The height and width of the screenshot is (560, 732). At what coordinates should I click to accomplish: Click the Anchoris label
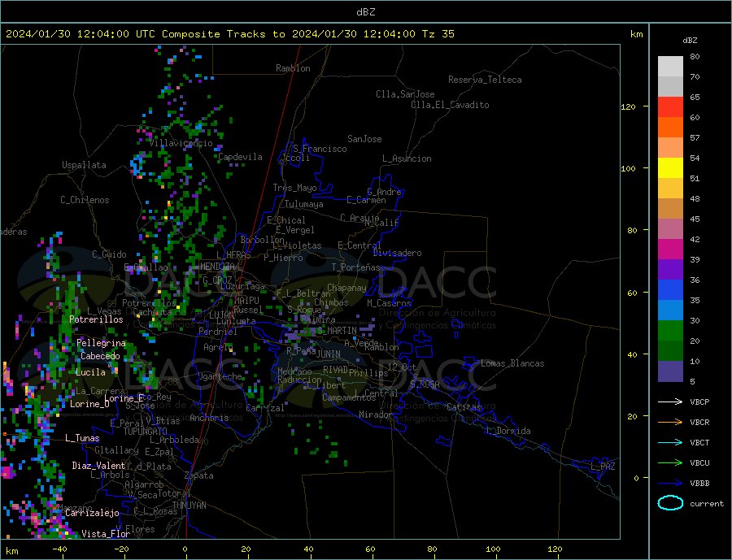[209, 418]
